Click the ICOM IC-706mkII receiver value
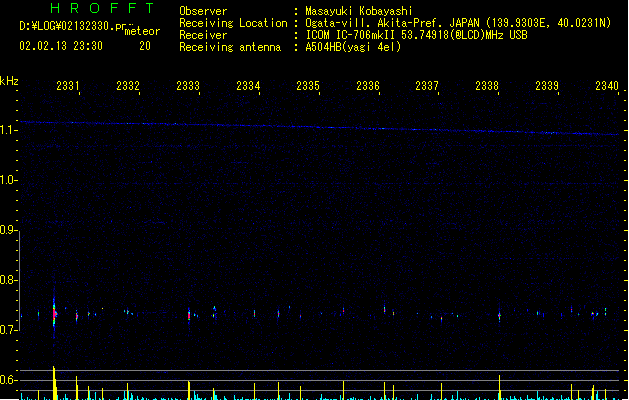Viewport: 629px width, 400px height. [416, 35]
